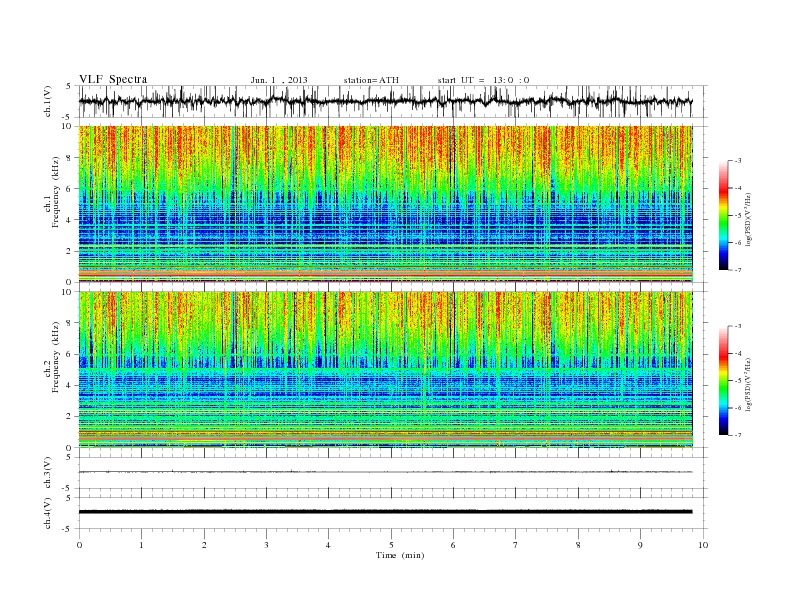Click time axis tick label "3"
The width and height of the screenshot is (792, 612).
(266, 545)
